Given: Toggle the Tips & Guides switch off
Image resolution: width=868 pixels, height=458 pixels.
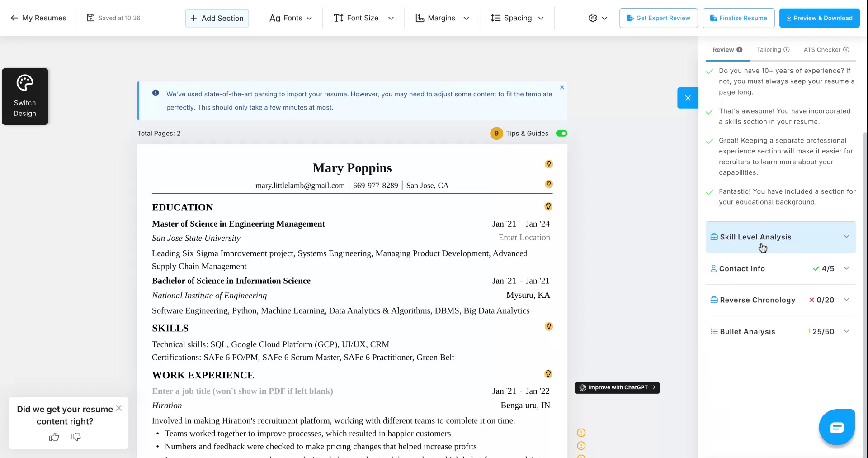Looking at the screenshot, I should (561, 134).
